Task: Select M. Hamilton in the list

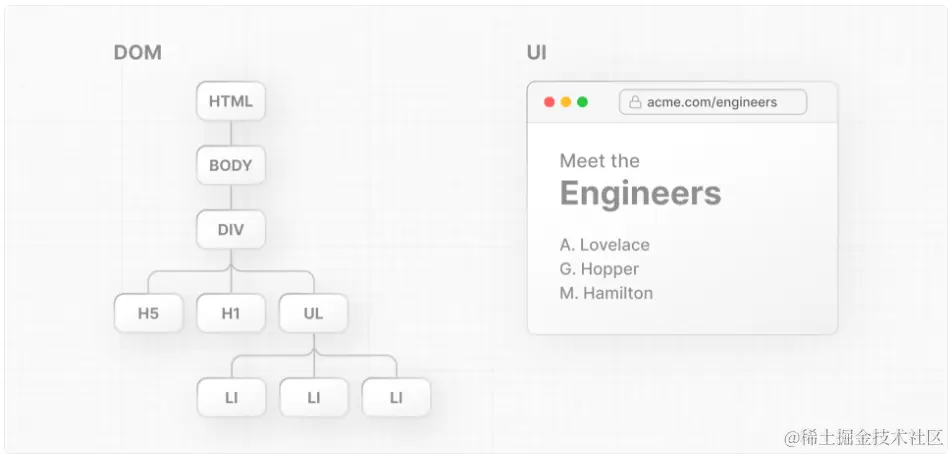Action: pos(606,293)
